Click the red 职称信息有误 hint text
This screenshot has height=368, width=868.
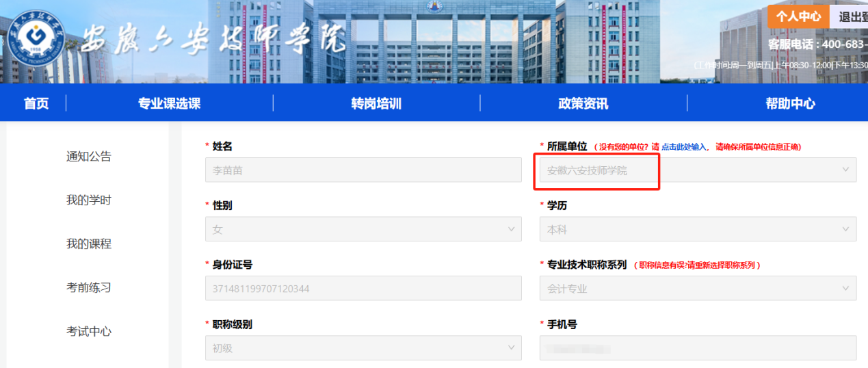(696, 265)
